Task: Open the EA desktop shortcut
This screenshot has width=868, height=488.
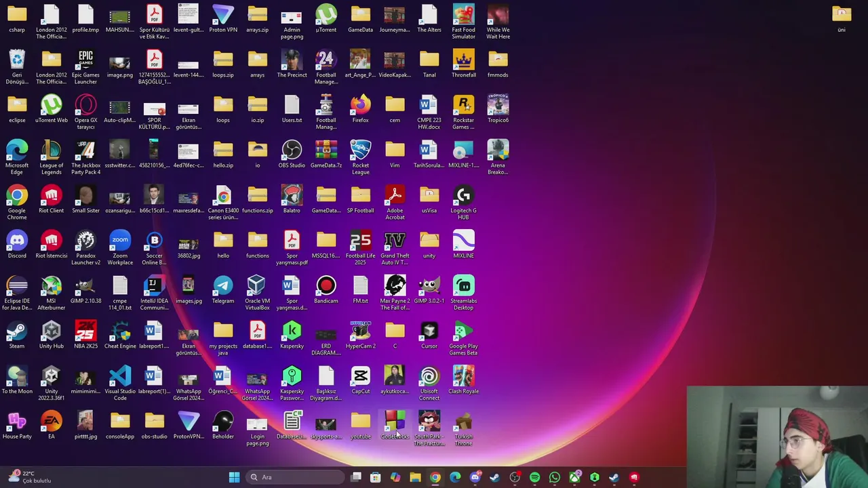Action: tap(51, 425)
